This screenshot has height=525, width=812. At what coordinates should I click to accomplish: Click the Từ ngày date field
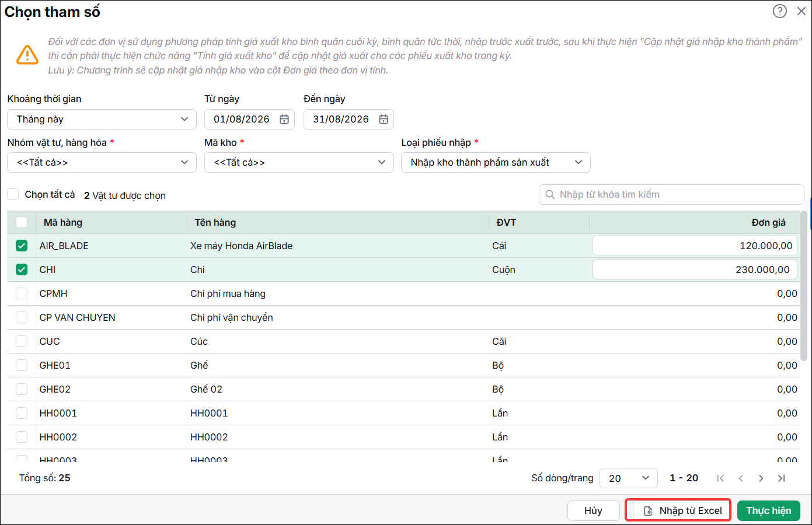pos(249,119)
